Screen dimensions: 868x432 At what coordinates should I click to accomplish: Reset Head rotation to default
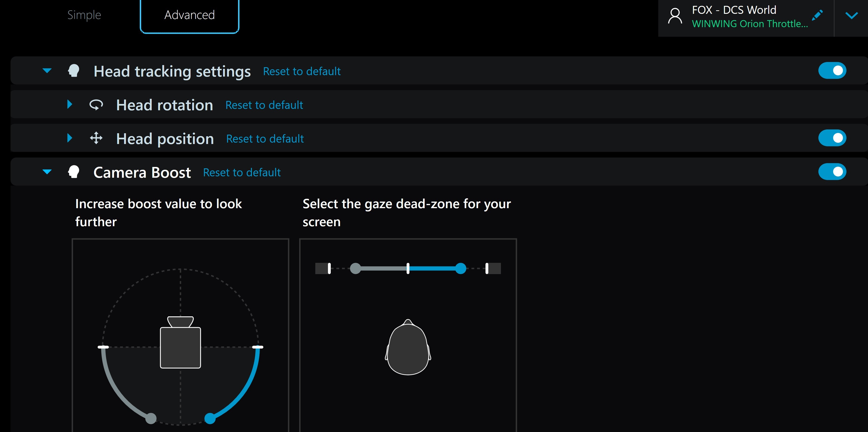pyautogui.click(x=264, y=105)
